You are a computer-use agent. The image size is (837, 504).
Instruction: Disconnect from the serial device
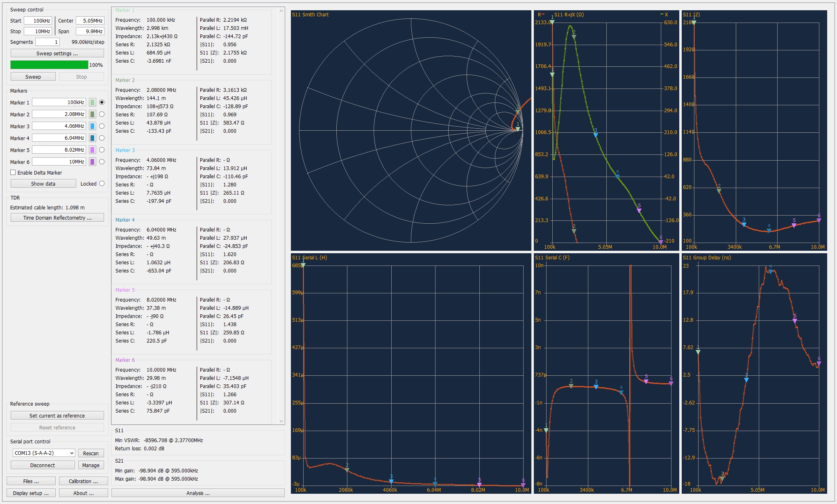click(43, 465)
